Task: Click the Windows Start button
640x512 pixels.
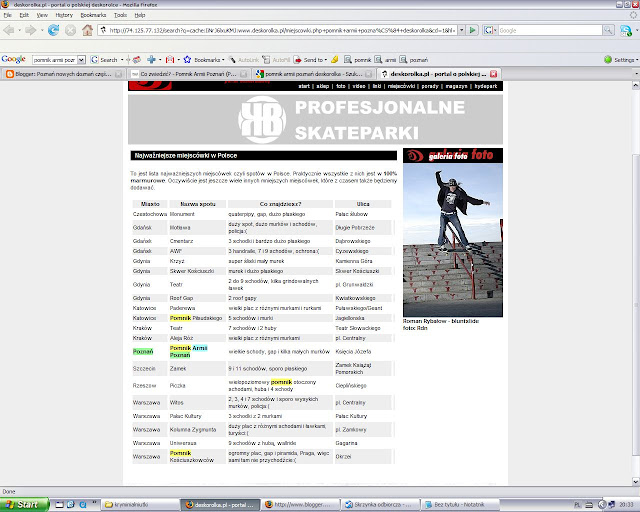Action: click(x=24, y=505)
